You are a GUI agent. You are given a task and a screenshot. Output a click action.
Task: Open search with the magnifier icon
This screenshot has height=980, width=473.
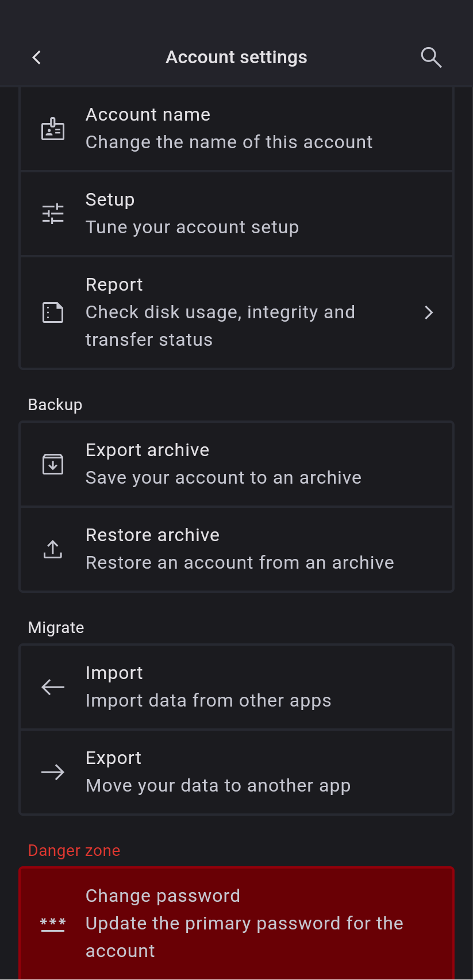click(431, 57)
